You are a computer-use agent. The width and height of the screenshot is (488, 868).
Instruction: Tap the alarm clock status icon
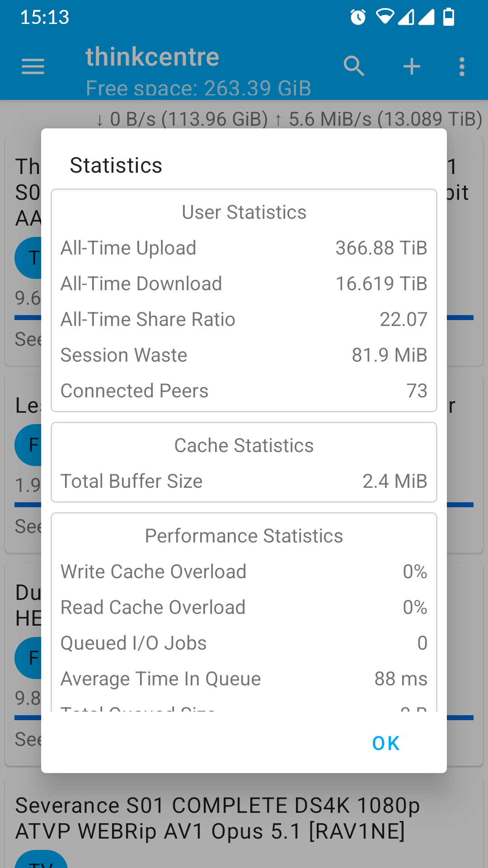[x=358, y=17]
